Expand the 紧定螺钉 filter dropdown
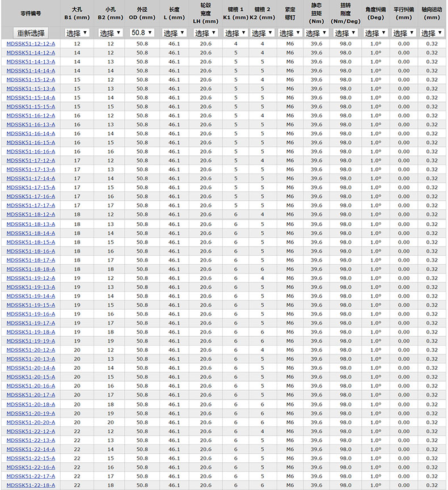The height and width of the screenshot is (490, 448). click(290, 33)
